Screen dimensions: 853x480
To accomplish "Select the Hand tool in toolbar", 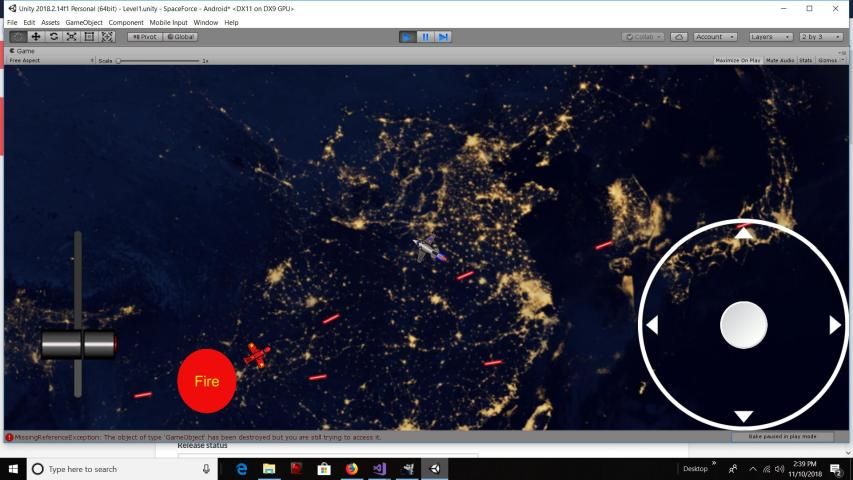I will 18,37.
